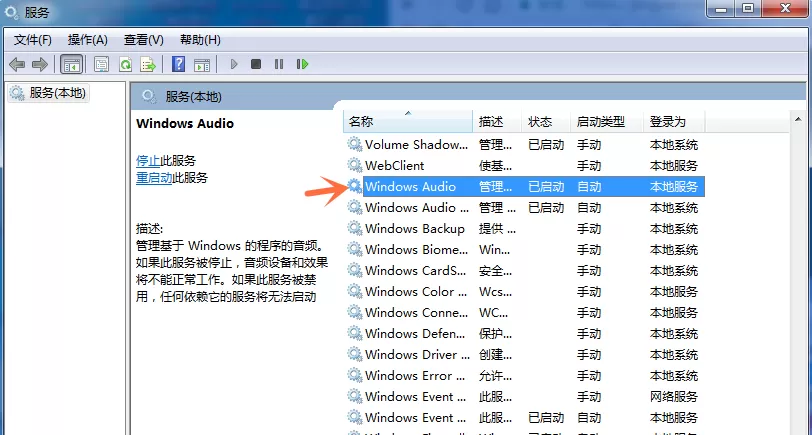Image resolution: width=812 pixels, height=435 pixels.
Task: Click gear icon of Windows Error row
Action: (x=355, y=375)
